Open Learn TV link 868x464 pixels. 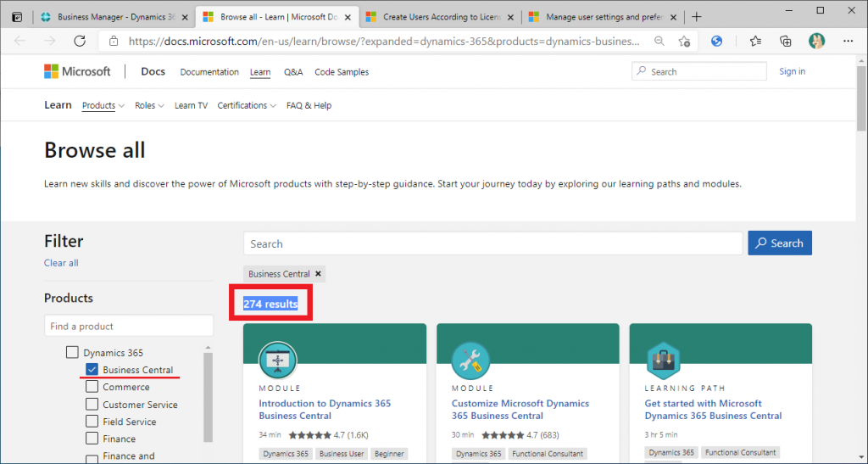pyautogui.click(x=191, y=105)
